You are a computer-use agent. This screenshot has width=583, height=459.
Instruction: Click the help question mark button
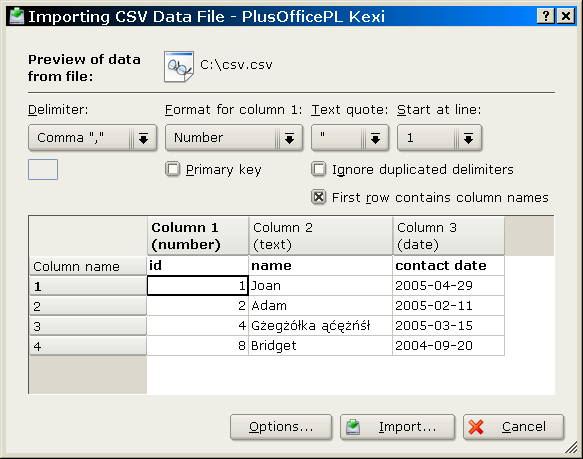[545, 16]
